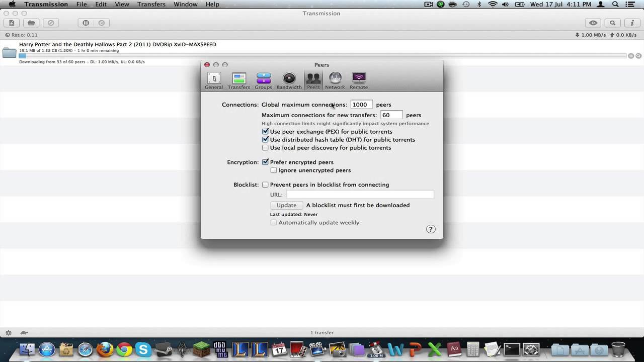Select the Harry Potter Deathly Hallows transfer name
Viewport: 644px width, 362px height.
(x=118, y=44)
